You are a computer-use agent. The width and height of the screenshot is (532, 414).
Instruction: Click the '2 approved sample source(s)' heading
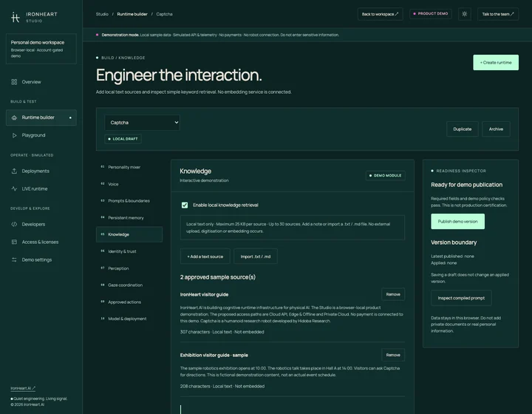(x=218, y=277)
